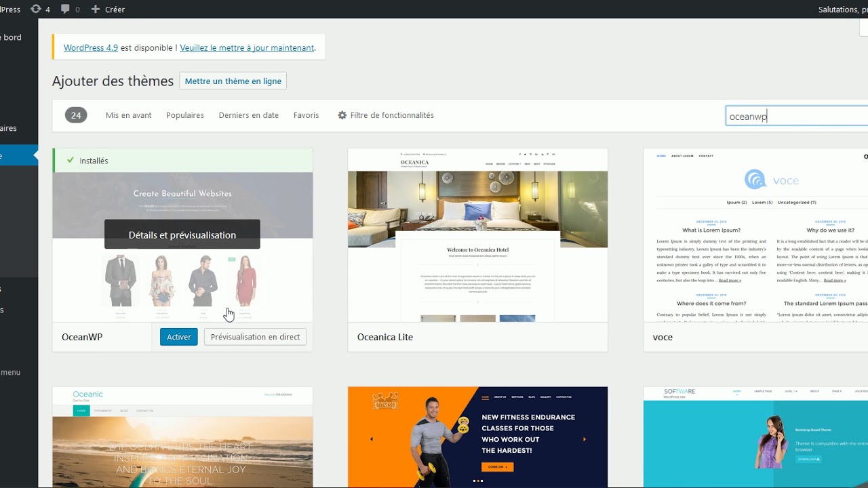868x488 pixels.
Task: Click Veuillez le mettre à jour maintenant
Action: click(247, 48)
